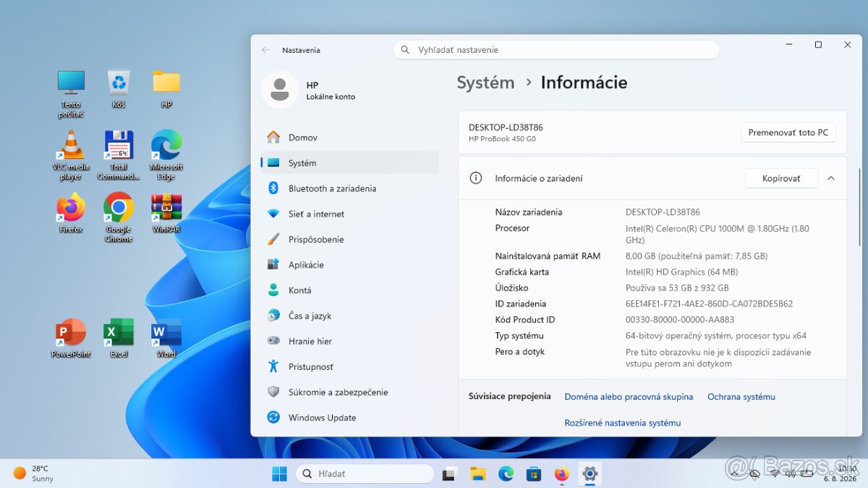Open Bluetooth a zariadenia settings
The height and width of the screenshot is (488, 868).
pyautogui.click(x=349, y=188)
